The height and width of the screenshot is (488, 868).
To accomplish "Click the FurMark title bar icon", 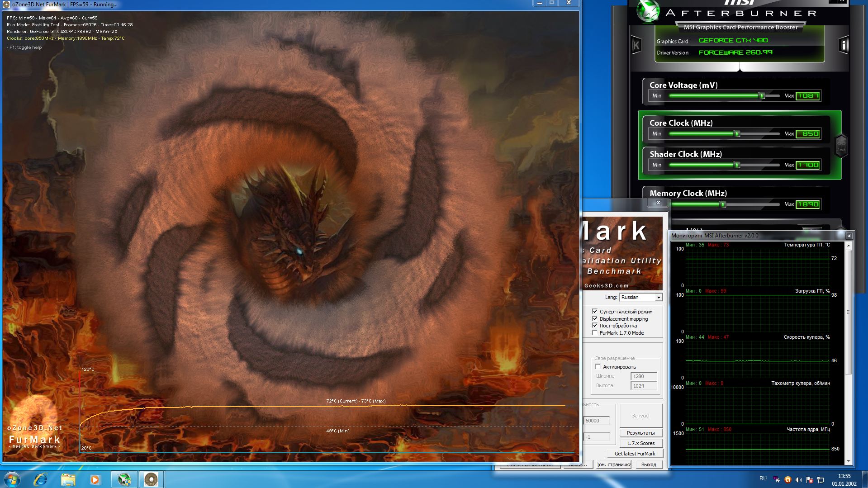I will (x=6, y=4).
